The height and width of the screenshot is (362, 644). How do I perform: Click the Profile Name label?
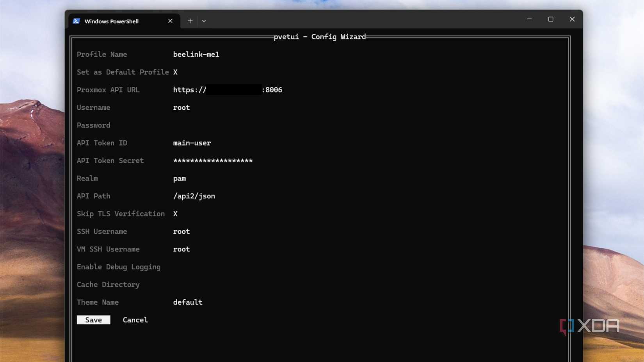pos(102,55)
